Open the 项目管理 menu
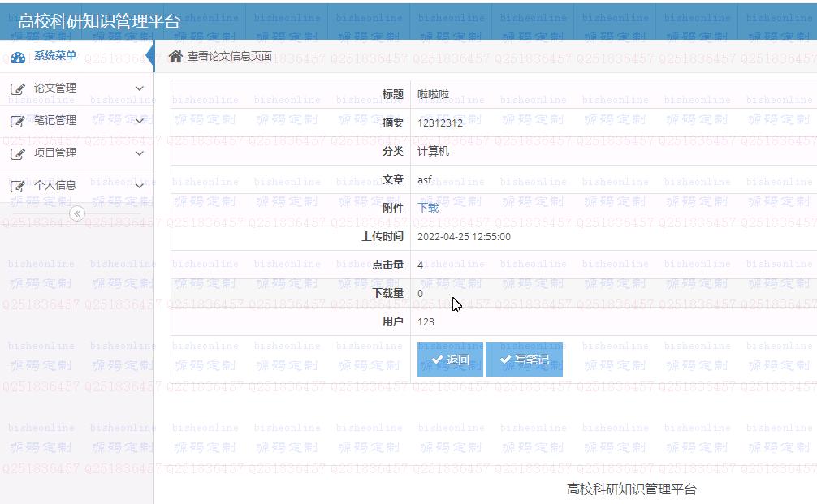The height and width of the screenshot is (504, 817). point(76,153)
